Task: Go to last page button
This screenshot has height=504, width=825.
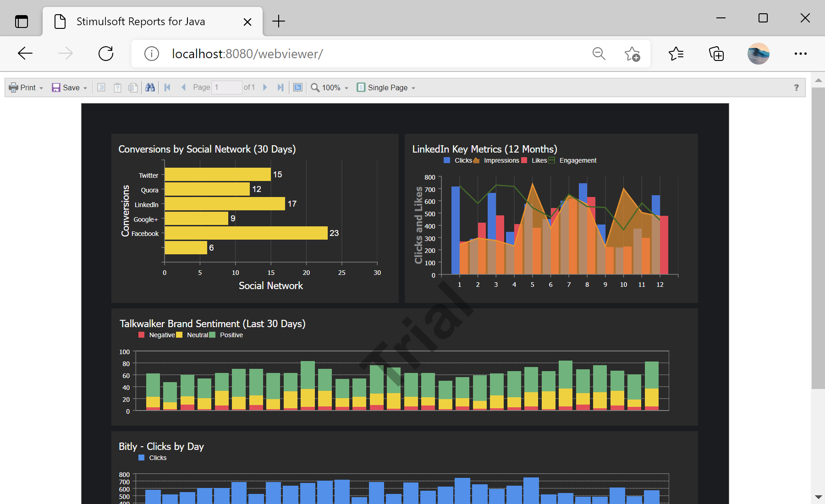Action: tap(280, 87)
